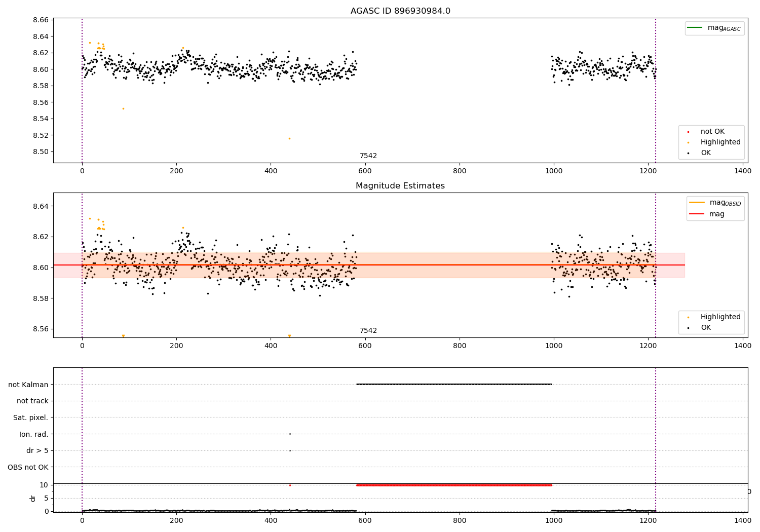The image size is (760, 532).
Task: Click the "Magnitude Estimates" plot title
Action: (400, 186)
